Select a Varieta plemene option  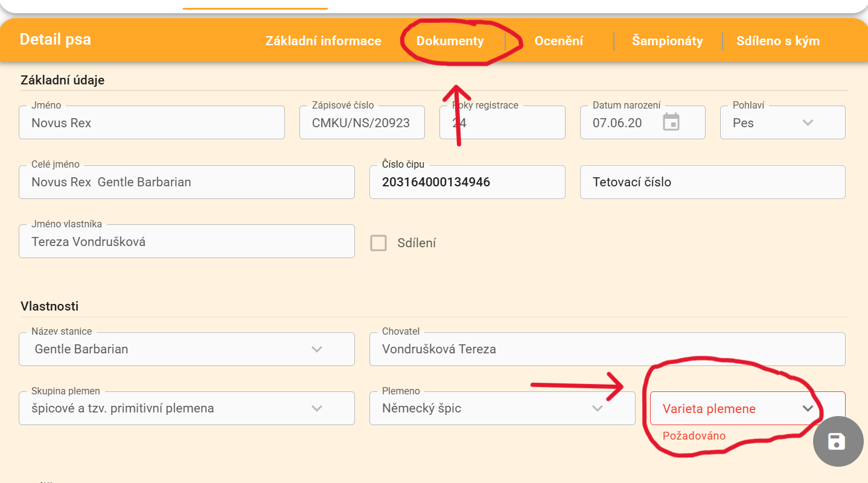(747, 408)
